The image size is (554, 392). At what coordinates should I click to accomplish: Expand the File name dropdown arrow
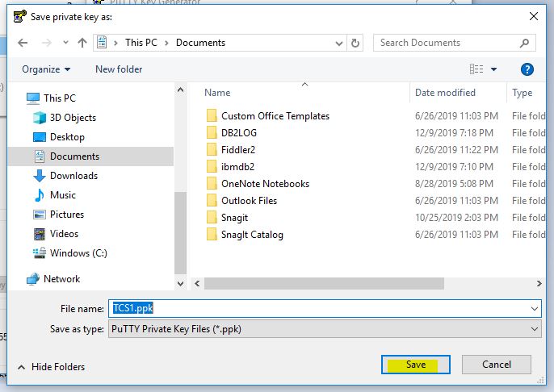click(535, 309)
